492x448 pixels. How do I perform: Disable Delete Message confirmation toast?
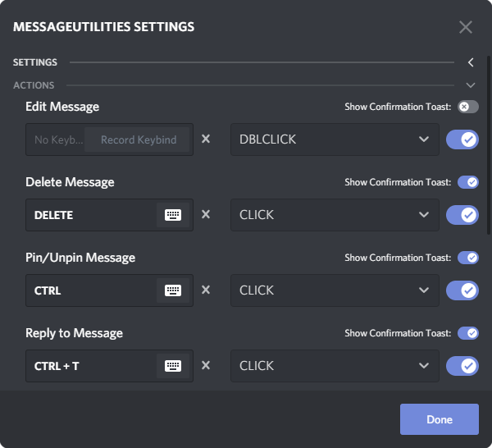(x=468, y=182)
